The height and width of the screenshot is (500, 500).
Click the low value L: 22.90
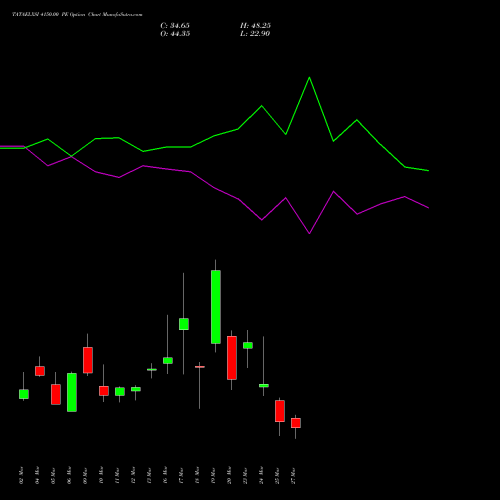pos(255,34)
